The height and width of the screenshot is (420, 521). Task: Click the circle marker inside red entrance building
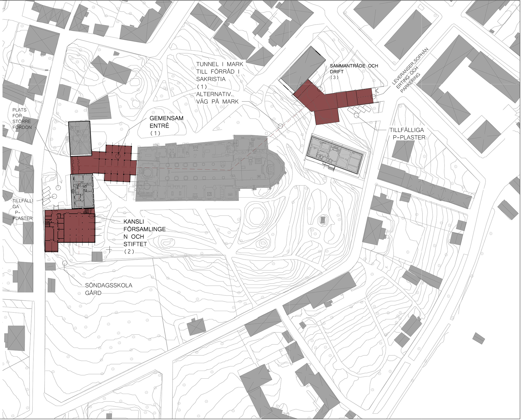(118, 156)
